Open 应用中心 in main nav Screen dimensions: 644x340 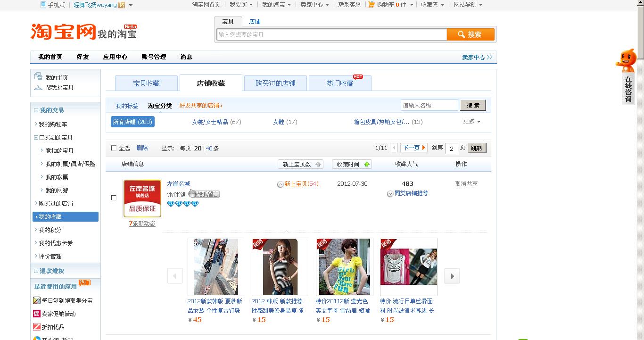coord(115,57)
